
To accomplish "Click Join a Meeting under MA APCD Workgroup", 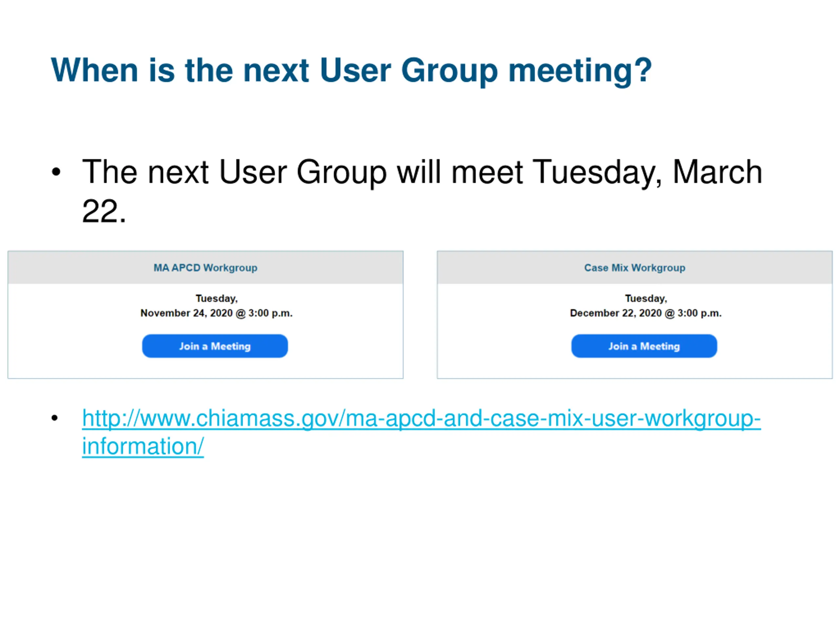I will pyautogui.click(x=215, y=346).
